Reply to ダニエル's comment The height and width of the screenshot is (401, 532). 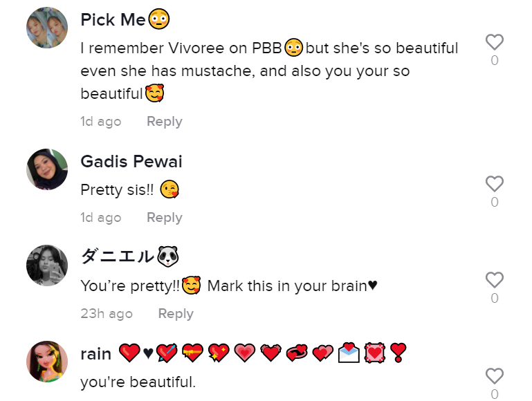tap(176, 314)
